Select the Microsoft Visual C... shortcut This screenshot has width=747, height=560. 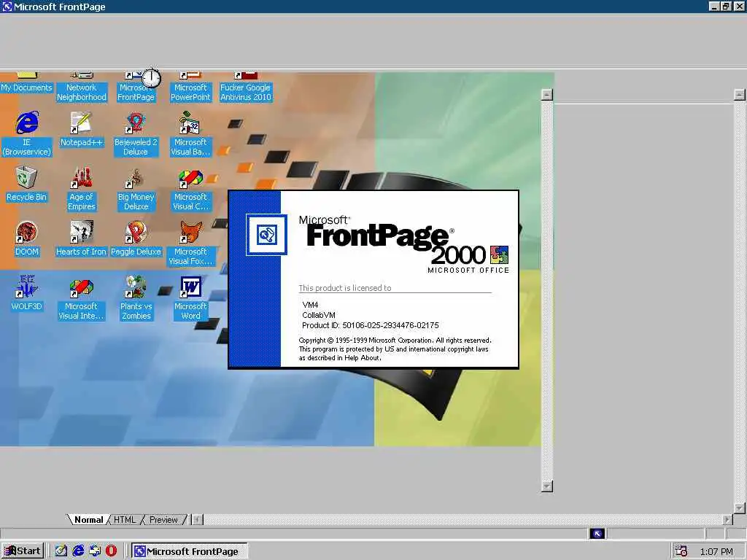click(x=190, y=189)
